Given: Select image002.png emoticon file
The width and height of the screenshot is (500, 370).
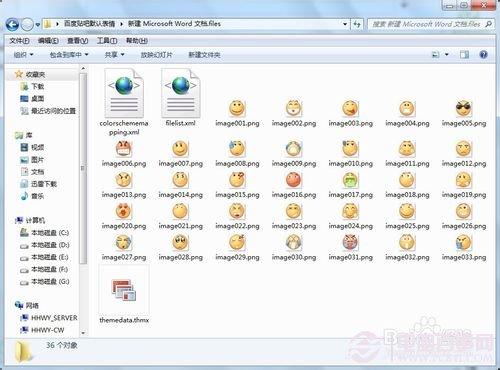Looking at the screenshot, I should tap(294, 108).
